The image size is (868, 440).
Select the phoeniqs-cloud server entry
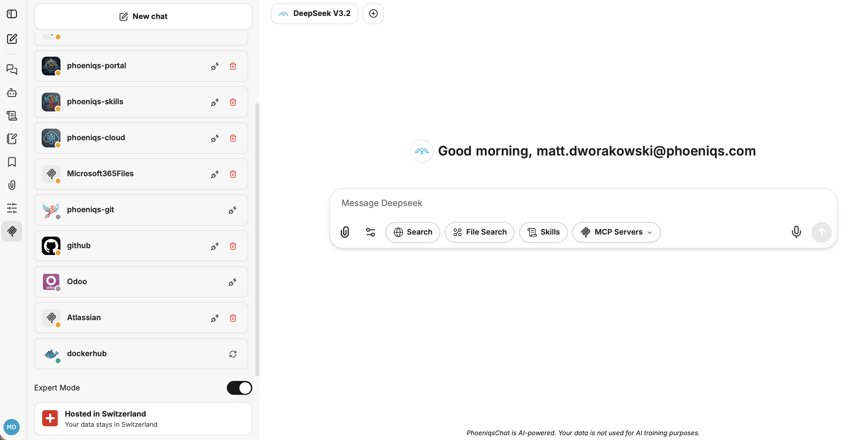click(141, 138)
